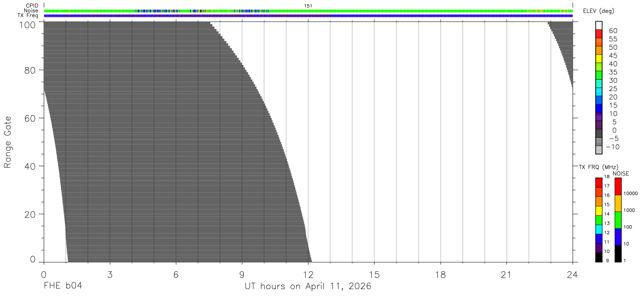
Task: Pick the dark gray swatch between 0 and -5 in ELEV
Action: click(x=599, y=134)
